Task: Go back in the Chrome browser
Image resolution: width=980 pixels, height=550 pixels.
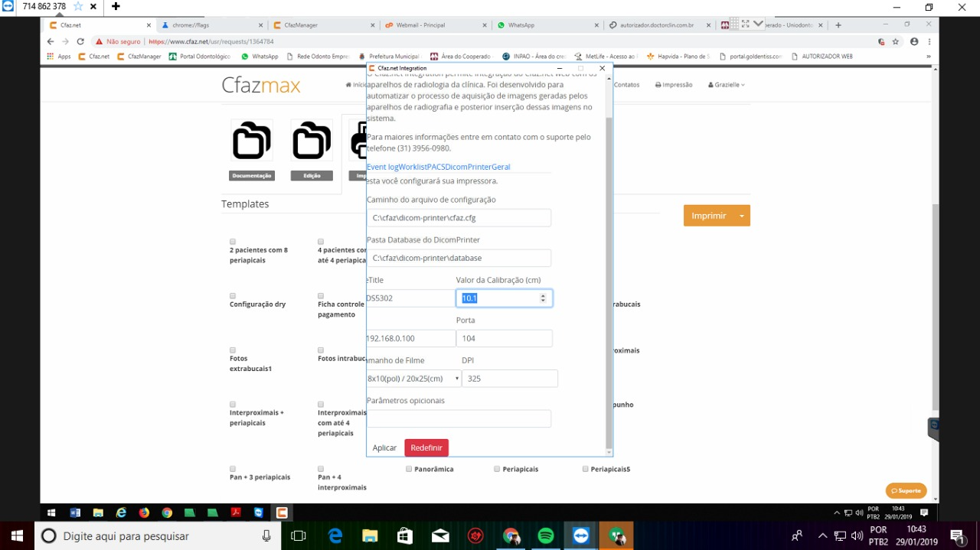Action: point(51,41)
